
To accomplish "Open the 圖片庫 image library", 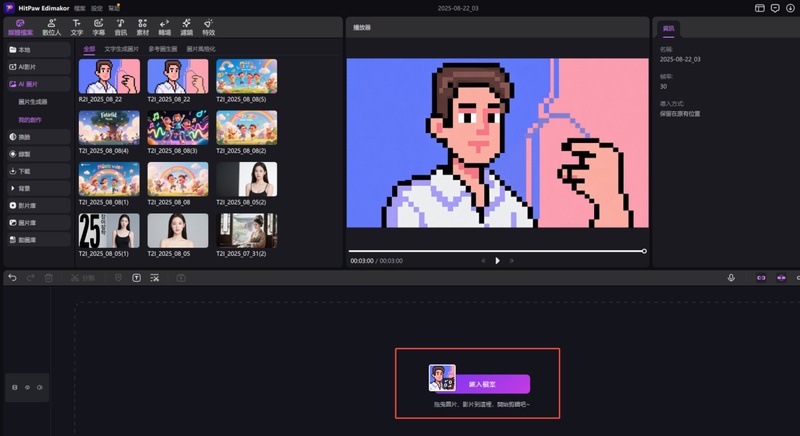I will pos(39,223).
